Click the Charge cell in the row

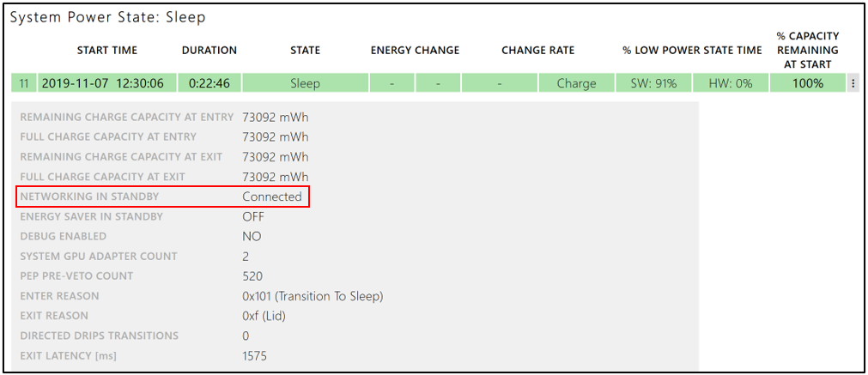pyautogui.click(x=576, y=83)
